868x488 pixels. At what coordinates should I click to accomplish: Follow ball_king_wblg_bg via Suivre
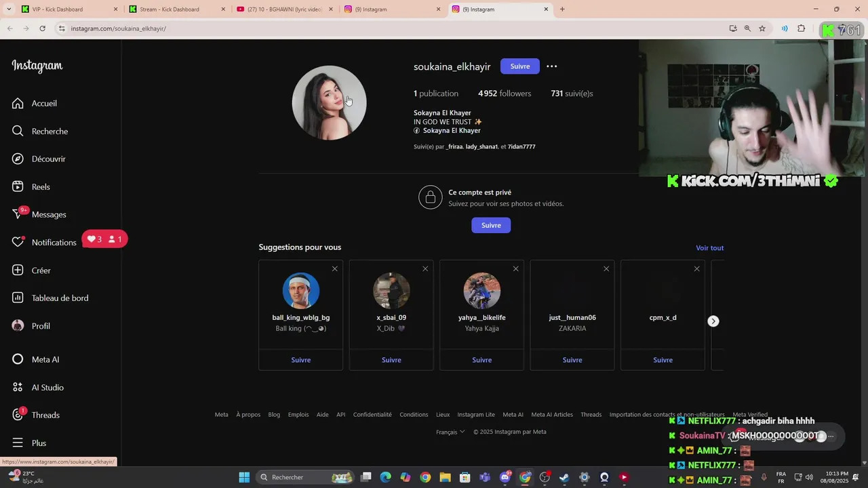click(301, 360)
